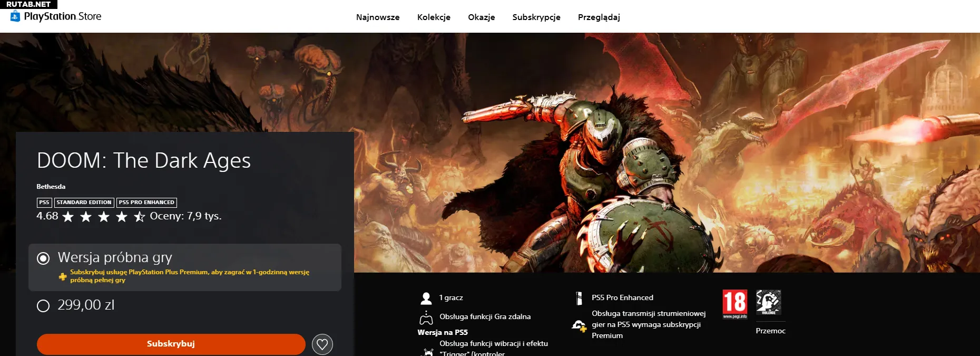The width and height of the screenshot is (980, 356).
Task: Click the PS5 Pro Enhanced feature text
Action: coord(622,297)
